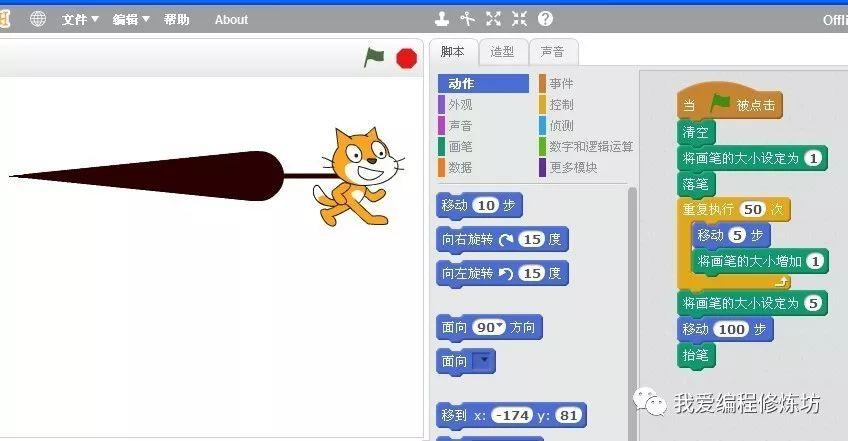Click the 向左旋转 15 度 block

502,273
